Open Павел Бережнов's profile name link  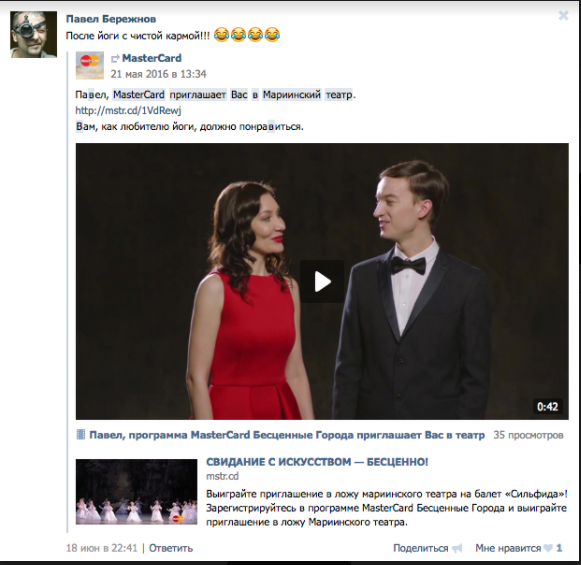coord(111,19)
